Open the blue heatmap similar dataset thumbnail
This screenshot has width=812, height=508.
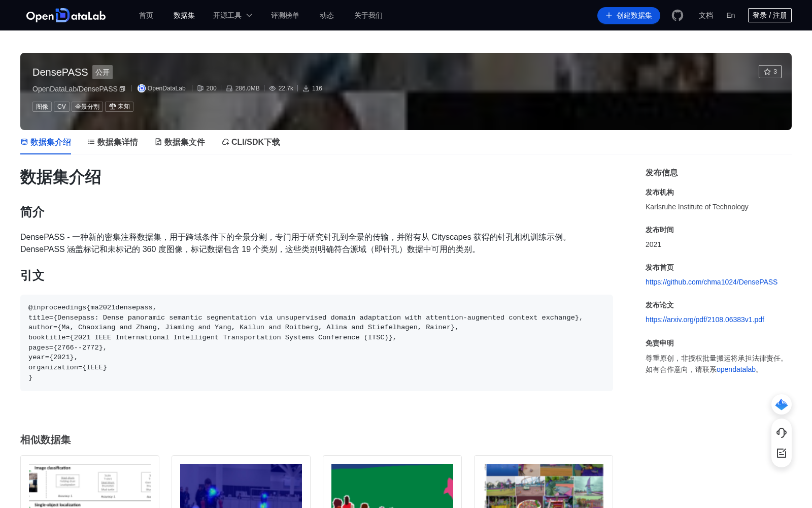[241, 486]
